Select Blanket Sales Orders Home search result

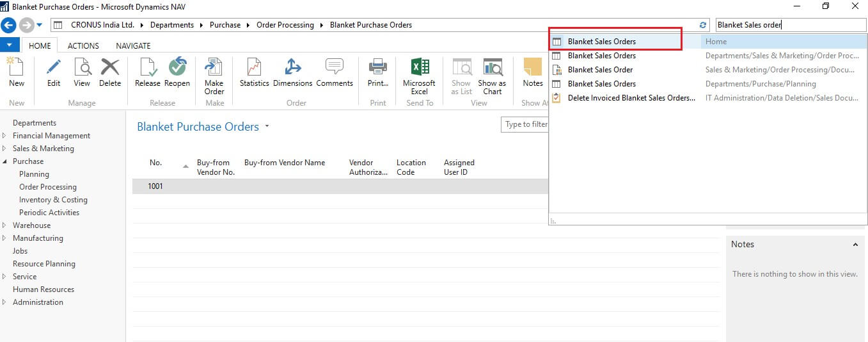tap(601, 42)
